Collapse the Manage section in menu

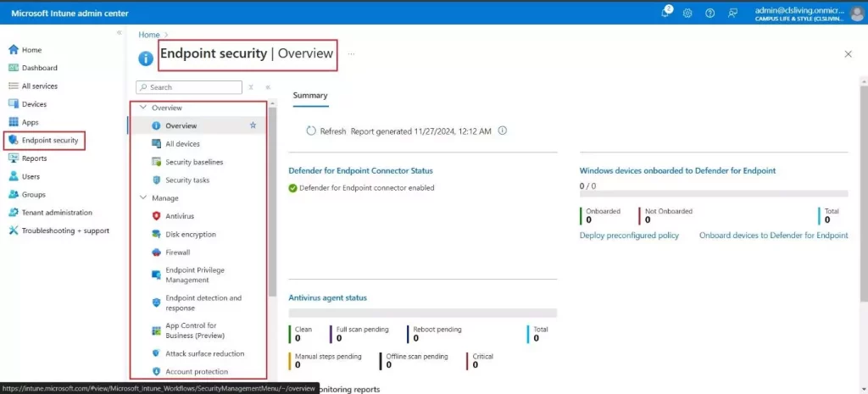pos(142,198)
